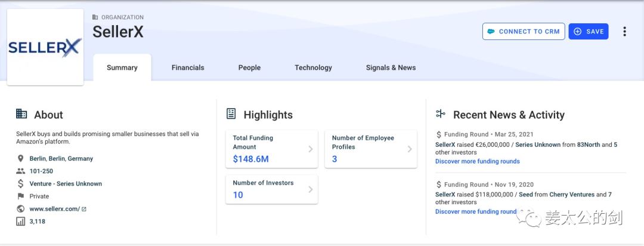Click Venture - Series Unknown link

point(66,184)
